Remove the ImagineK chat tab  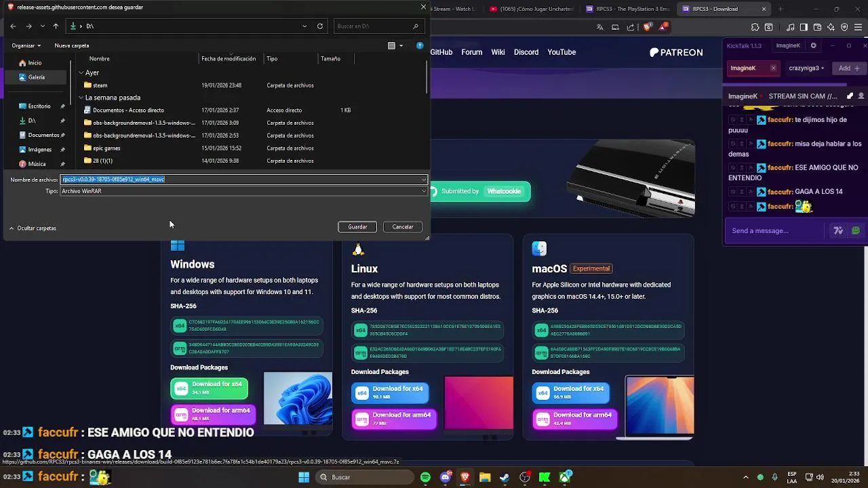[x=773, y=68]
